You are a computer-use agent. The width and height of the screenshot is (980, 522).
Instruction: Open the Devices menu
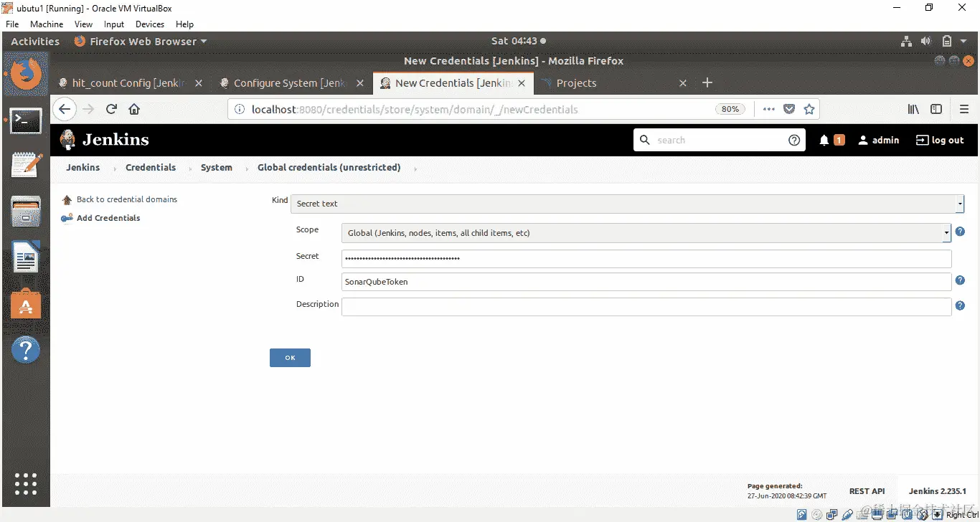click(150, 24)
